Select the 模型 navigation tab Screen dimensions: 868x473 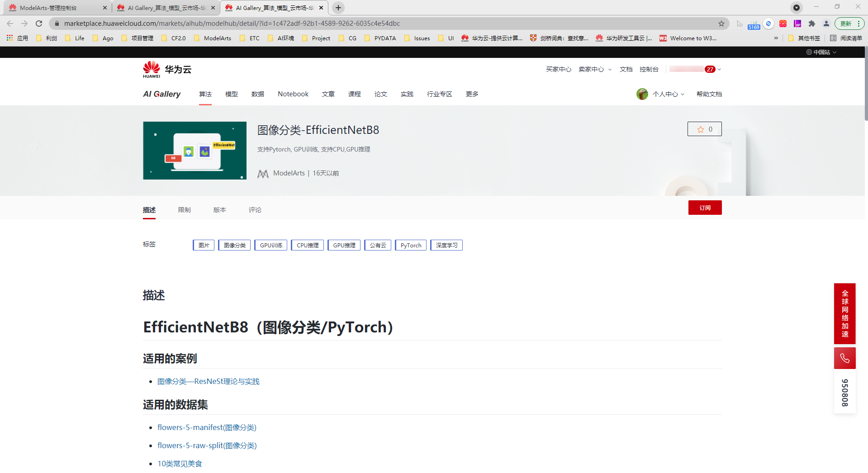232,94
